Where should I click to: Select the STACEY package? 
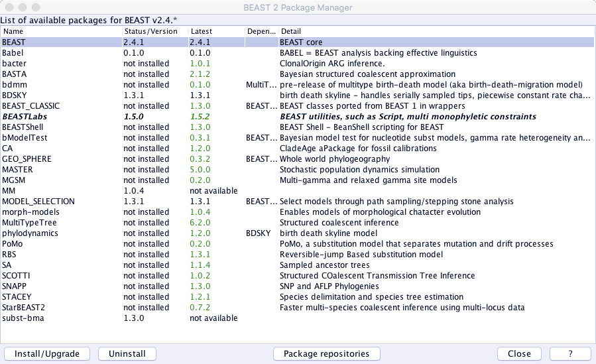click(298, 297)
